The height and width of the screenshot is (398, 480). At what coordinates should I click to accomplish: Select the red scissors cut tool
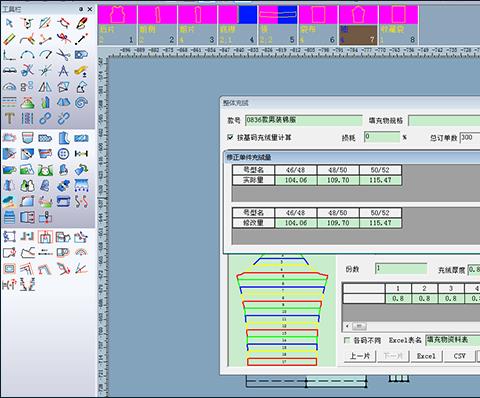point(63,39)
